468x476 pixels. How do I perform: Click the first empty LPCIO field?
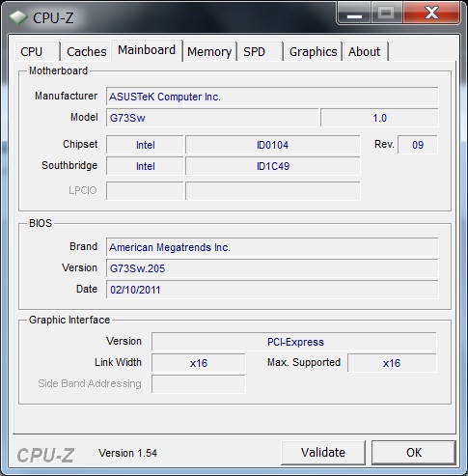[x=145, y=191]
